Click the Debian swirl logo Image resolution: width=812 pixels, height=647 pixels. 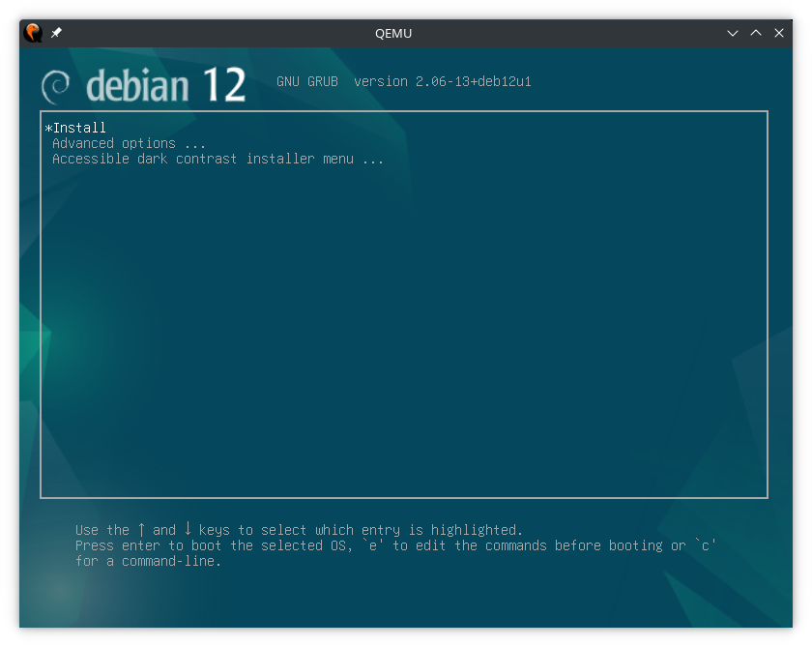pos(58,85)
